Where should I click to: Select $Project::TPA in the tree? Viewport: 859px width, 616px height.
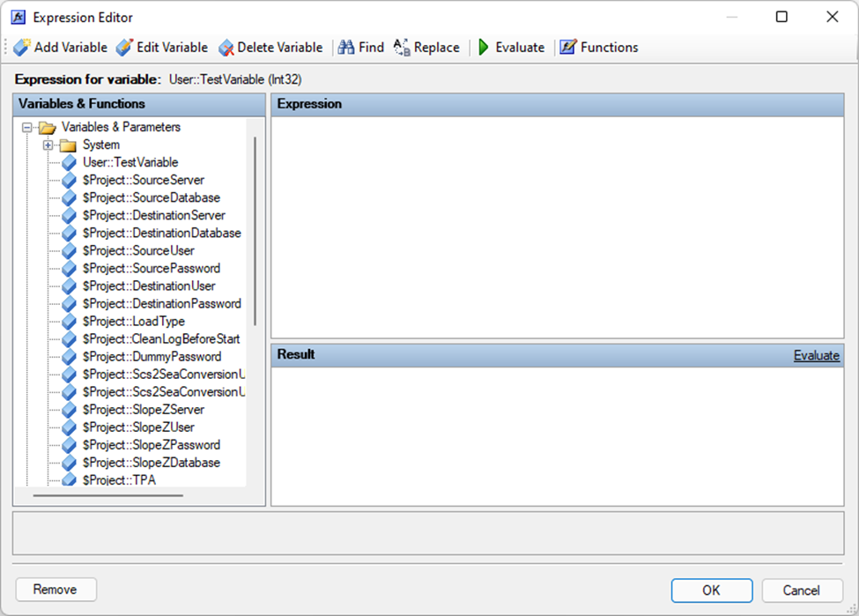[x=119, y=480]
